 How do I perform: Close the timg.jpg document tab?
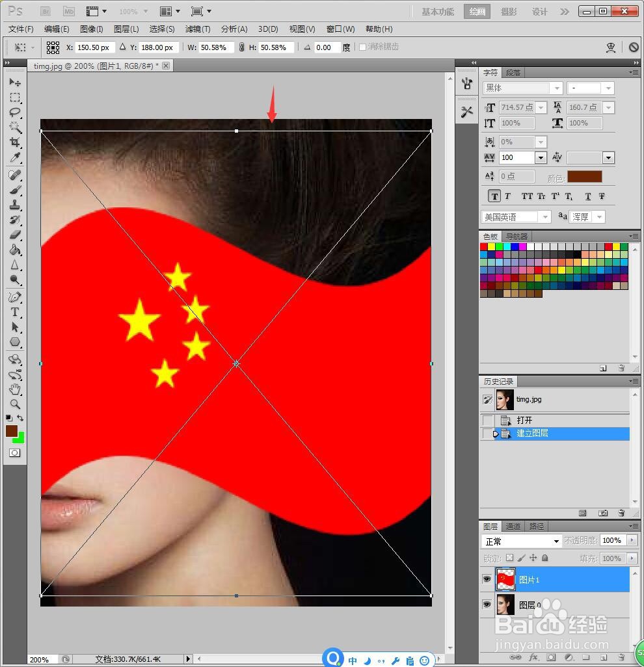(166, 66)
